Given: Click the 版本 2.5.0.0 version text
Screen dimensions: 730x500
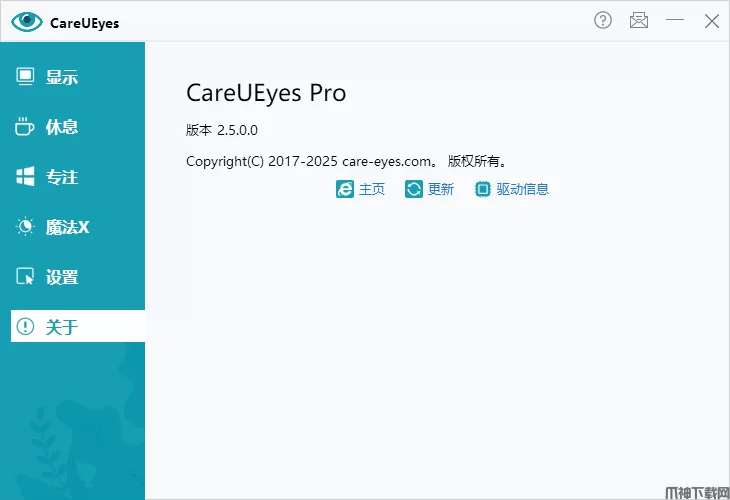Looking at the screenshot, I should (x=222, y=130).
